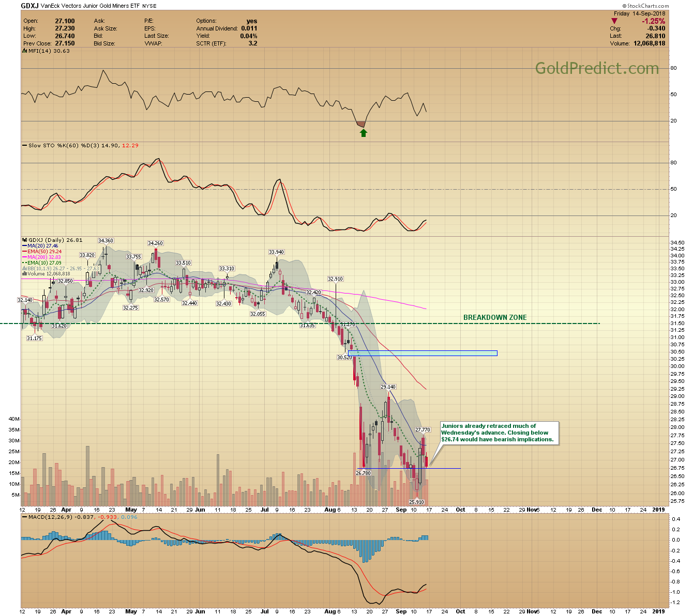Screen dimensions: 693x616
Task: Click the NYSE exchange label
Action: tap(149, 6)
